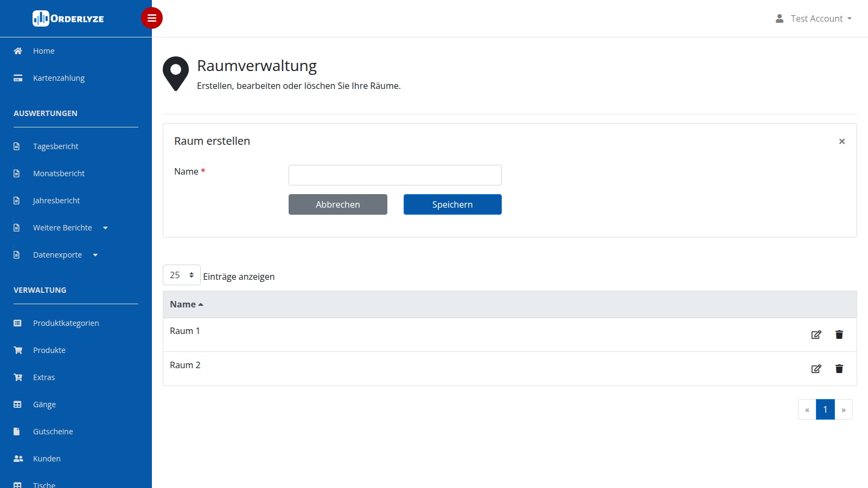
Task: Go to Tische in the sidebar
Action: click(44, 484)
